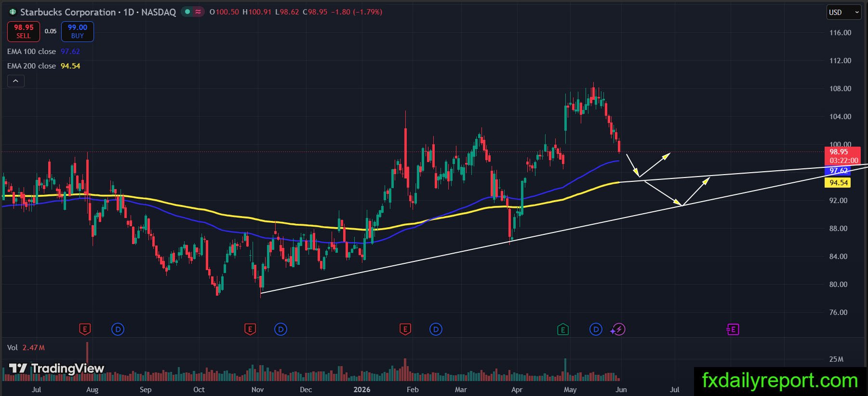
Task: Click the 84.00 price axis label
Action: 838,257
